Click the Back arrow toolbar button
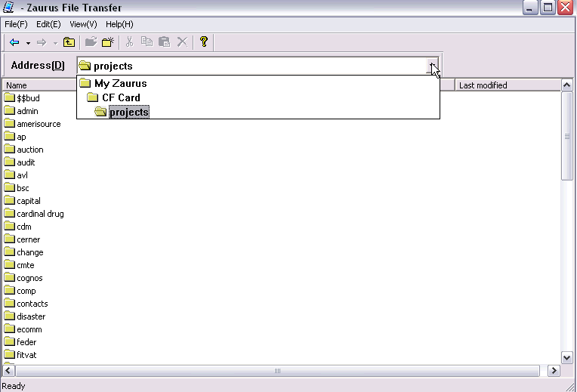This screenshot has width=577, height=392. pyautogui.click(x=14, y=42)
